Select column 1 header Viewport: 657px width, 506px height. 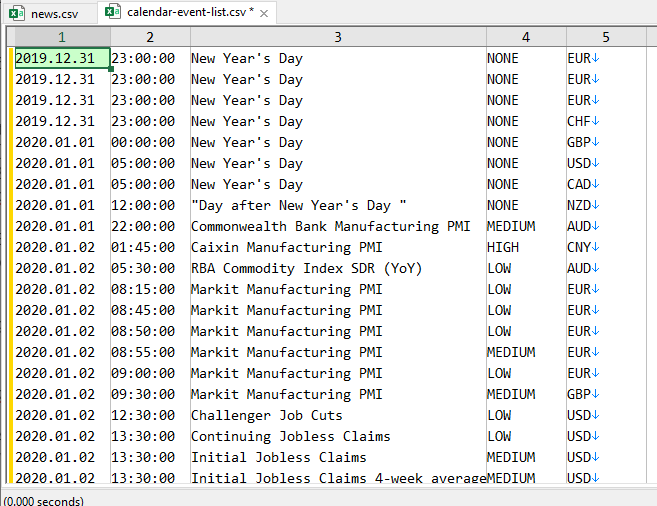(x=62, y=37)
